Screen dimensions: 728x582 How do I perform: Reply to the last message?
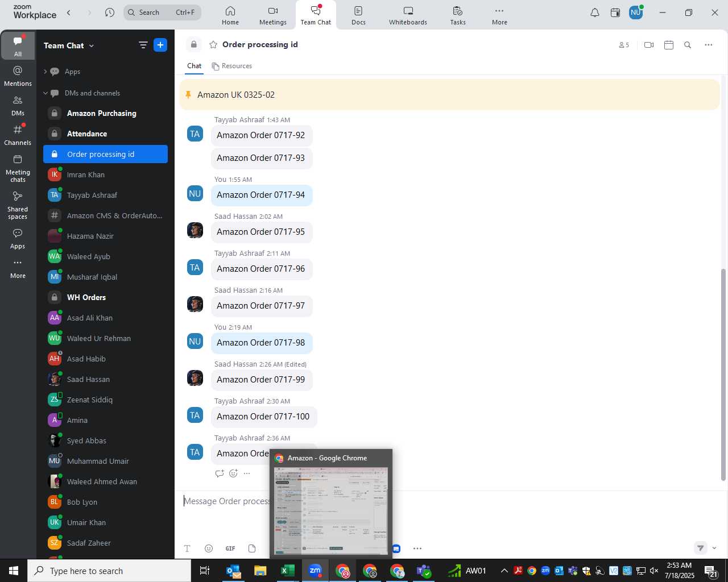coord(220,473)
